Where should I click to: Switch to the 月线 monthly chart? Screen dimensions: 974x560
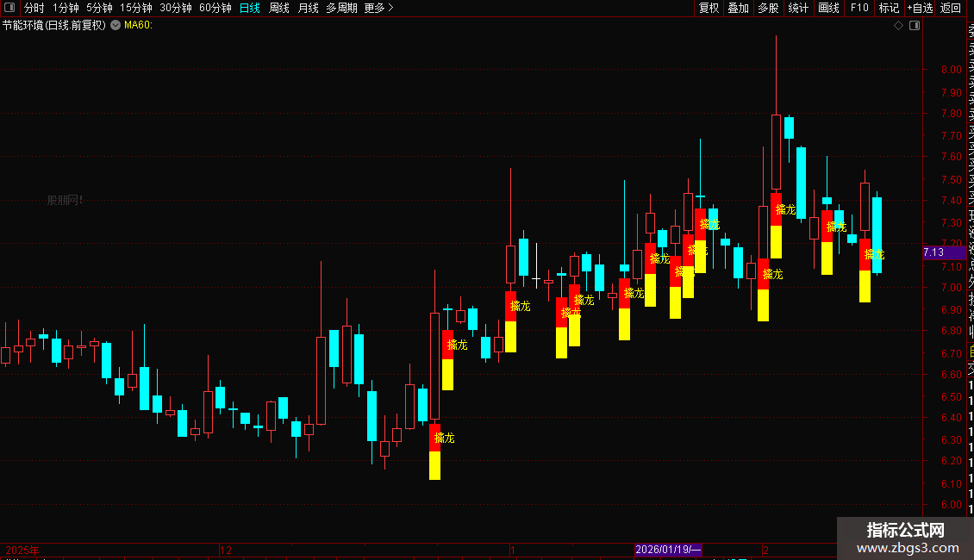(x=308, y=8)
